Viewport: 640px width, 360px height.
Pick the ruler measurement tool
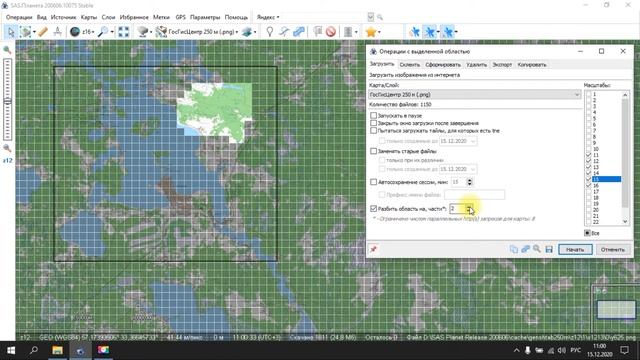click(43, 32)
